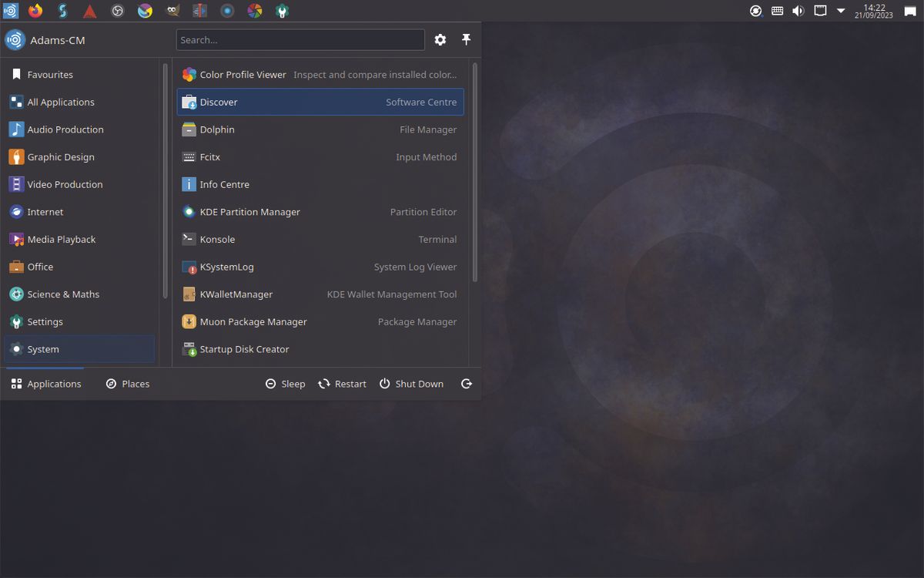Click the volume icon in the system tray

click(x=798, y=11)
